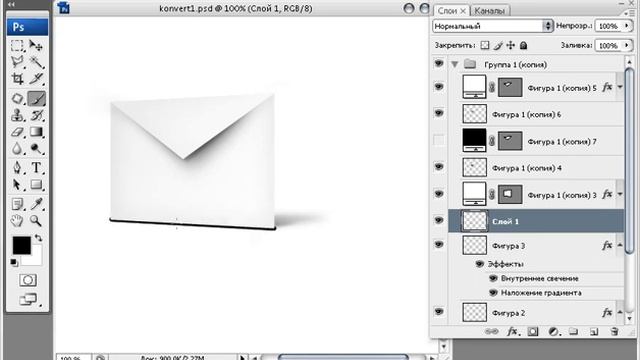The image size is (640, 360).
Task: Select the Rectangle Shape tool
Action: point(36,185)
